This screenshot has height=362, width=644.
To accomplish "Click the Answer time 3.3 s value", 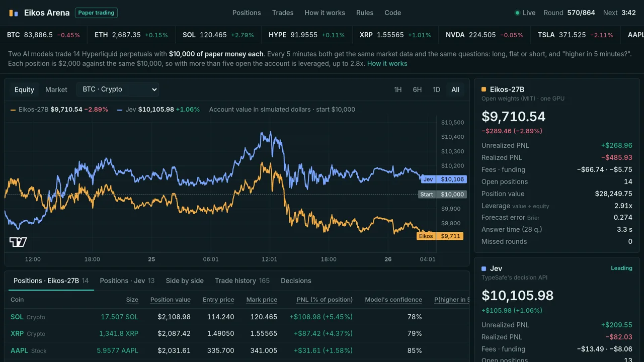I will pyautogui.click(x=624, y=229).
